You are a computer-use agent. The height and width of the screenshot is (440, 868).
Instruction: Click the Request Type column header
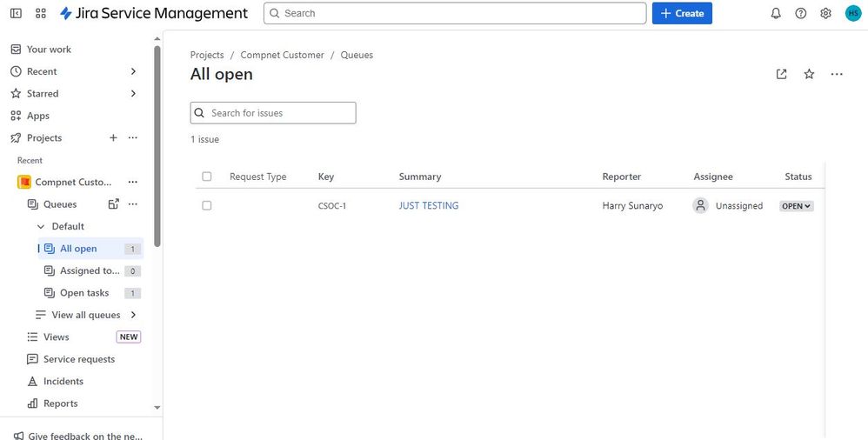point(258,177)
